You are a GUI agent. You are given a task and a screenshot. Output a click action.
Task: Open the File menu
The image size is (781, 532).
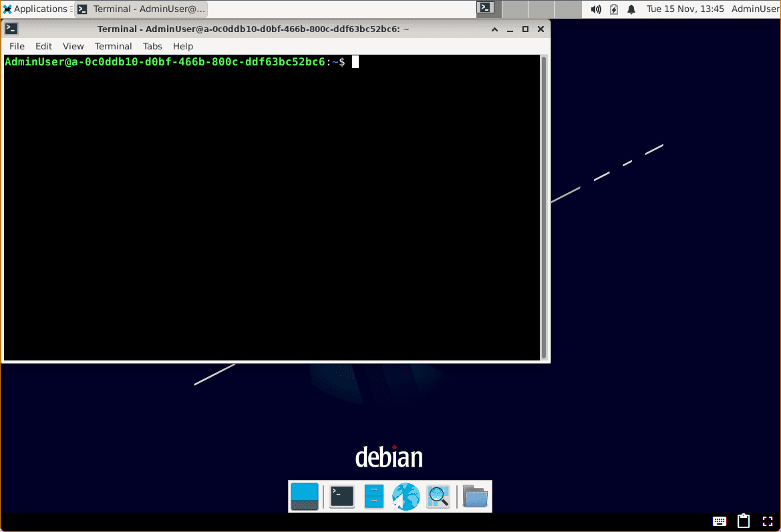pyautogui.click(x=17, y=46)
